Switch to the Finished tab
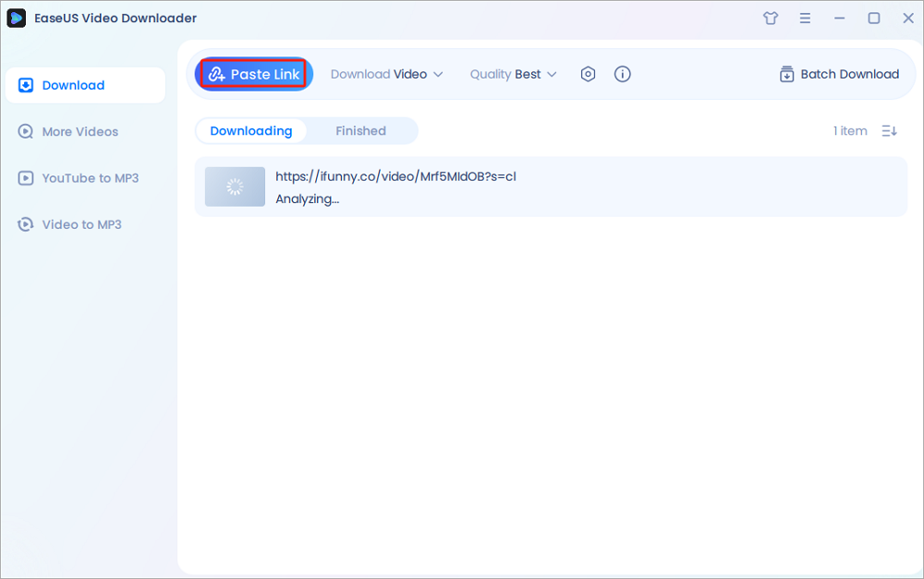This screenshot has width=924, height=579. pos(360,131)
